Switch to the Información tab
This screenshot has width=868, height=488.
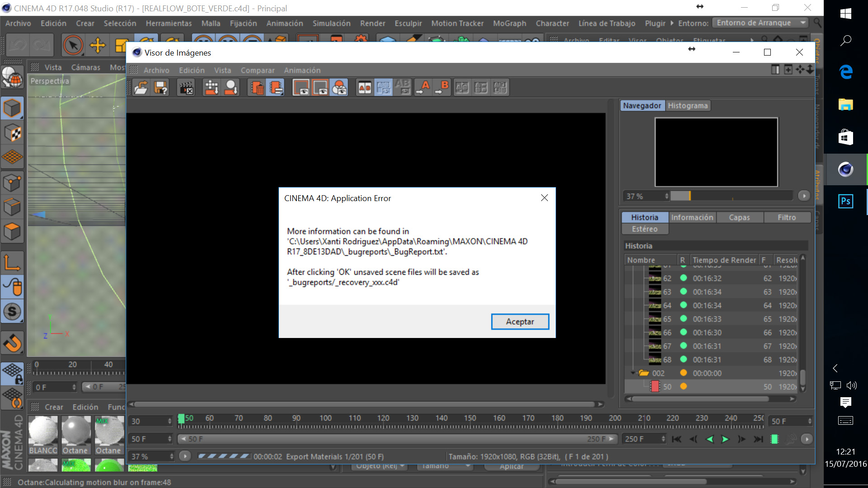click(x=692, y=217)
